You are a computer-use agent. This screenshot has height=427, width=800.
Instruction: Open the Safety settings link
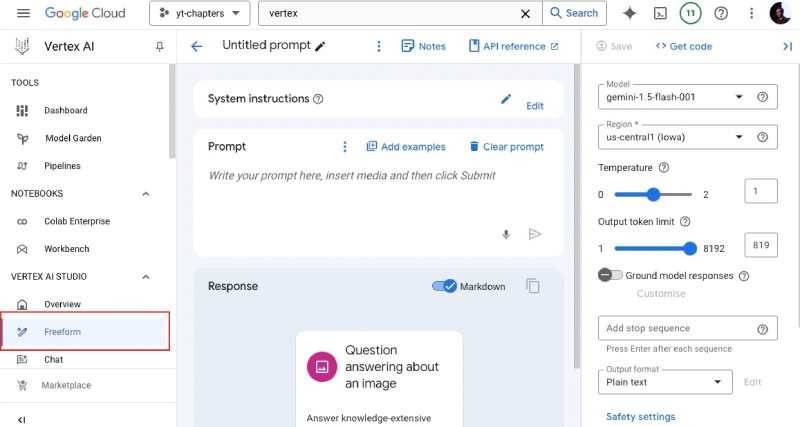pos(640,416)
